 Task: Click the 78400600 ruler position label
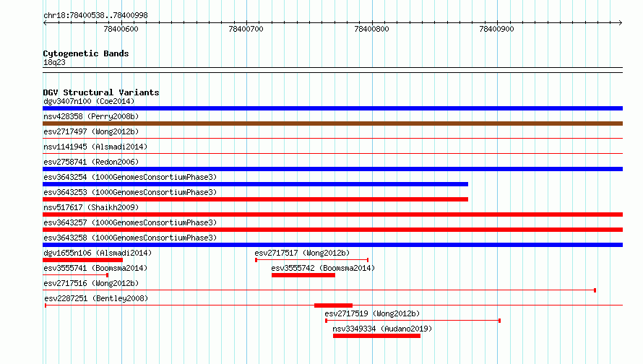click(x=121, y=29)
